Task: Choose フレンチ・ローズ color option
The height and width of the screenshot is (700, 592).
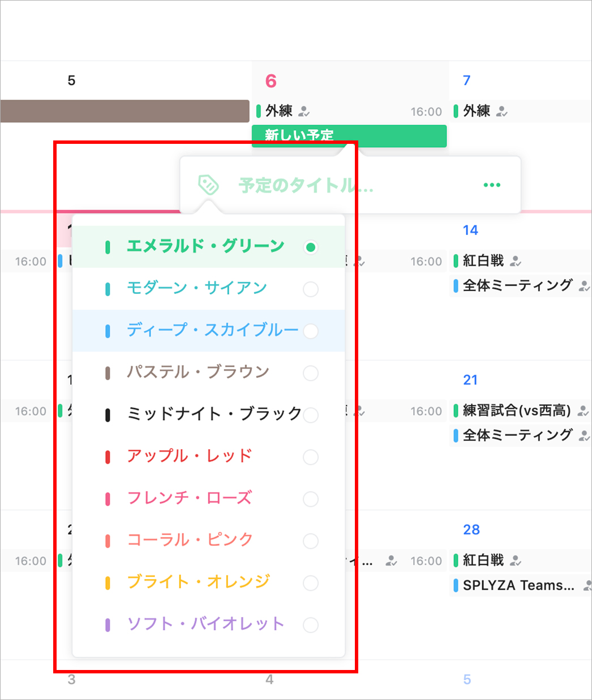Action: click(189, 498)
